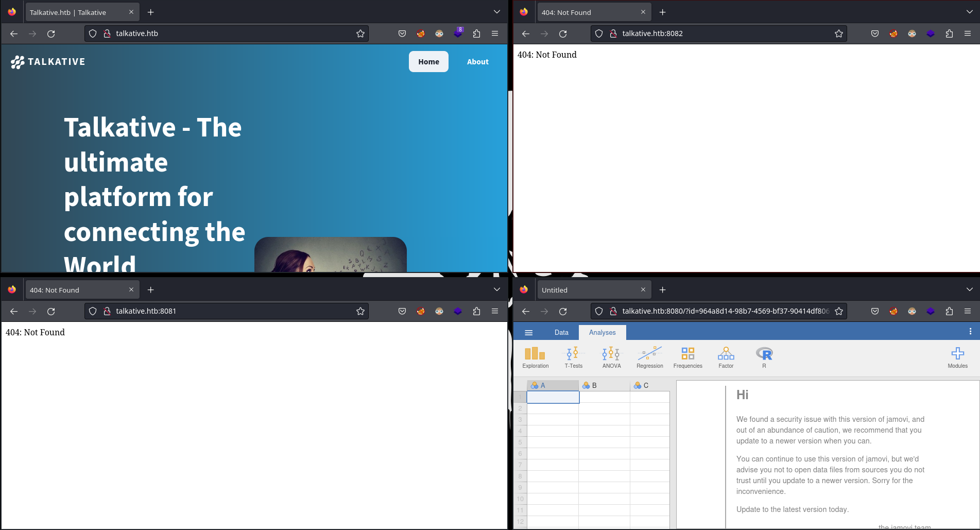Expand the tab list in Talkative window
The height and width of the screenshot is (530, 980).
click(x=496, y=12)
